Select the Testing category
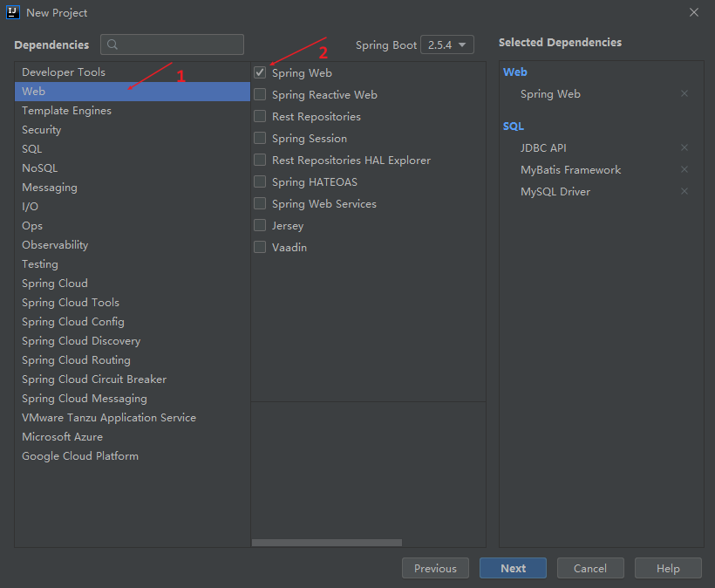 click(x=133, y=263)
